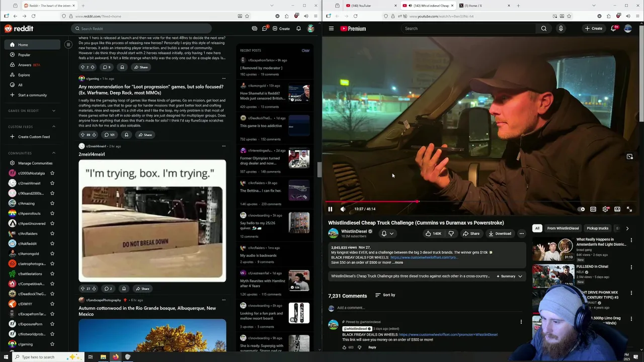Image resolution: width=644 pixels, height=362 pixels.
Task: Favorite r/ArcRaiders with star
Action: click(x=52, y=234)
